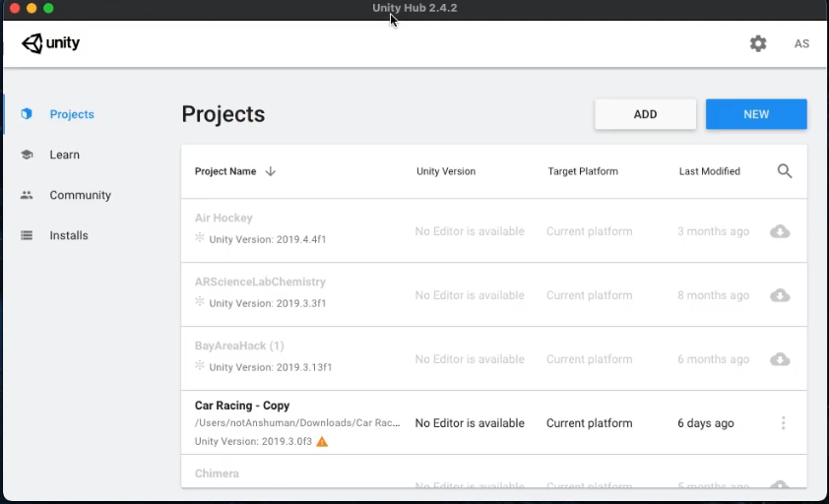Open the AS account avatar

pos(801,43)
